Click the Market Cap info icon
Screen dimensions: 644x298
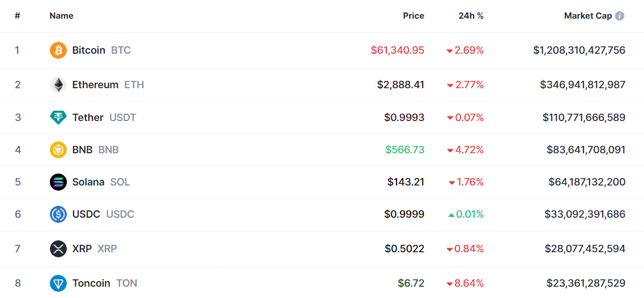click(x=620, y=16)
